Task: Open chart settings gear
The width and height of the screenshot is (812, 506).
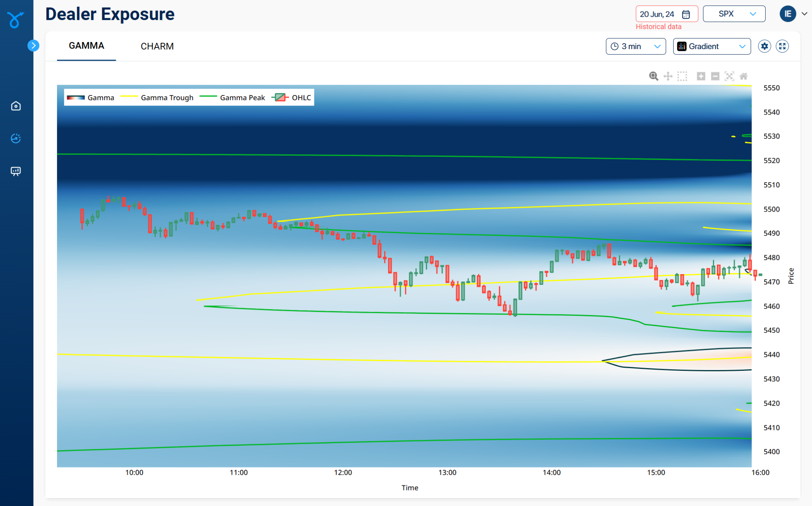Action: coord(764,46)
